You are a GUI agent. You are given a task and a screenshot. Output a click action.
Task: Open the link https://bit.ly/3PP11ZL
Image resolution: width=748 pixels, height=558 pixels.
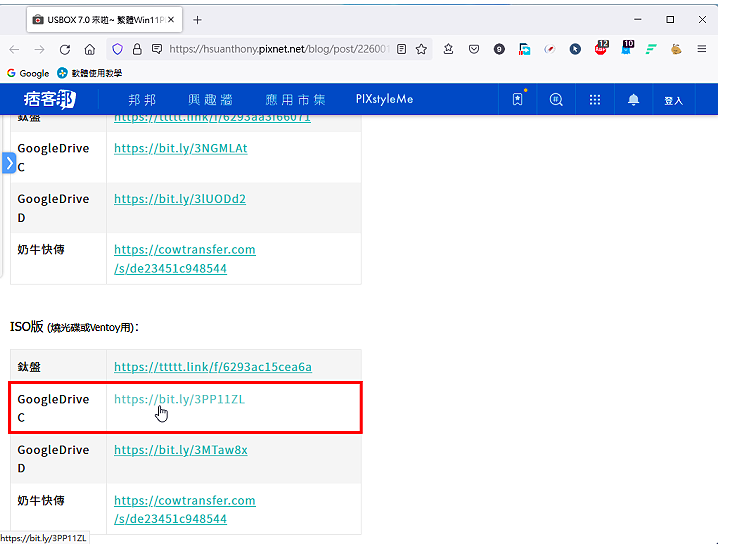[x=179, y=399]
